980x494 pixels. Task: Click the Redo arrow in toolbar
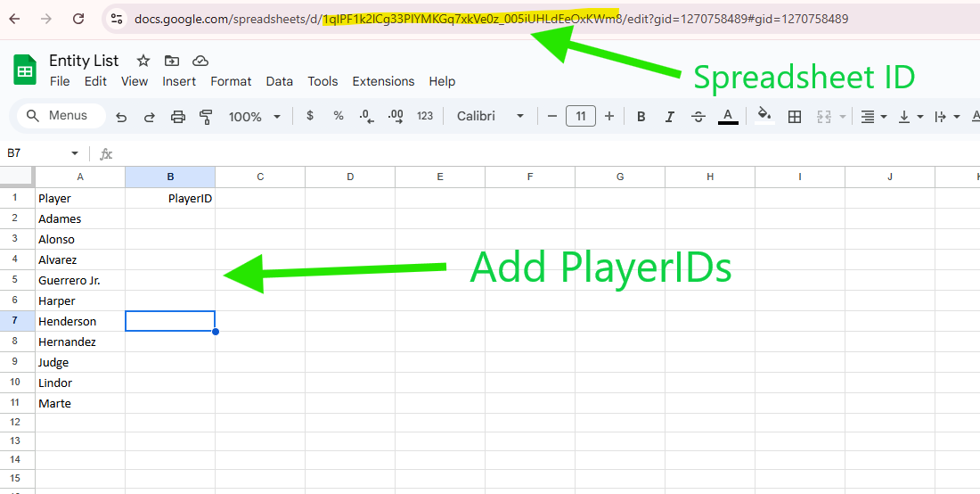150,117
